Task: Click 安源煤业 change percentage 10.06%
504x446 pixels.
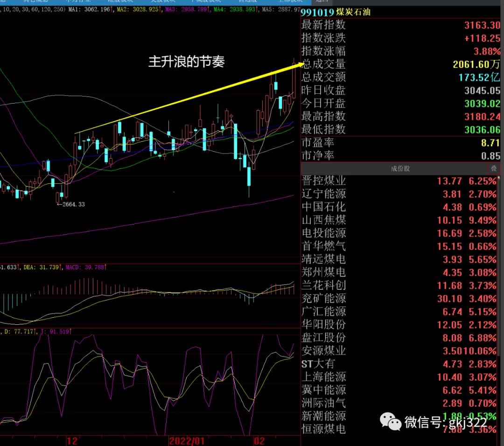Action: [480, 351]
